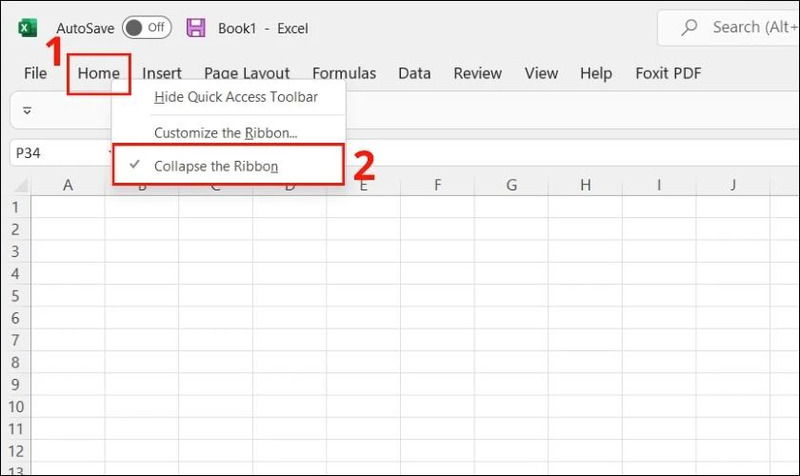800x476 pixels.
Task: Click cell H10 in the grid
Action: pos(585,407)
